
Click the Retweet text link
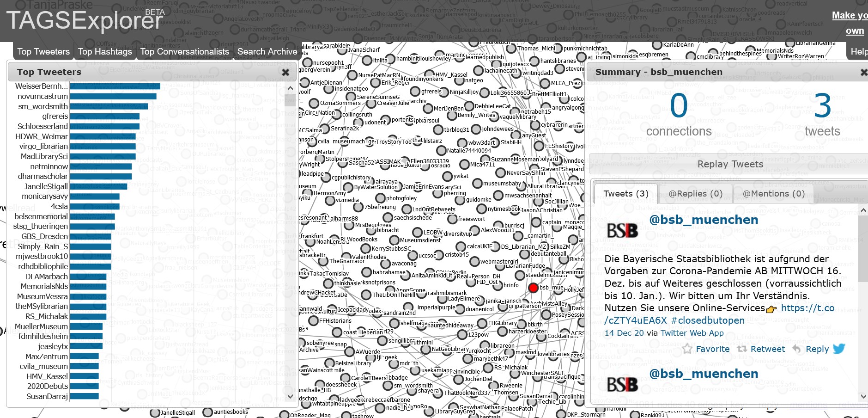tap(768, 349)
